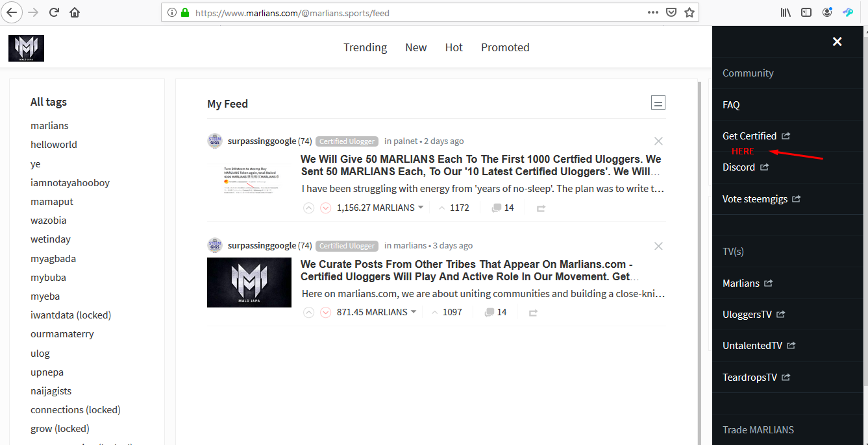Save page to Pocket
The image size is (868, 445).
coord(671,12)
